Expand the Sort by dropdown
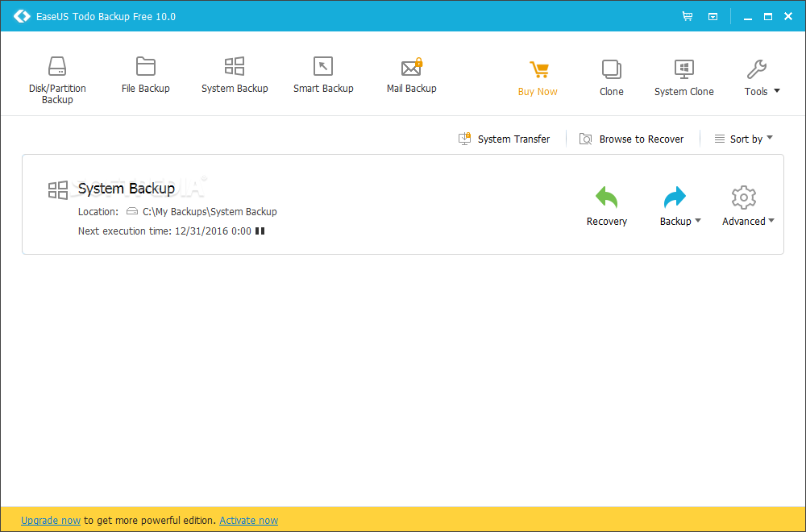This screenshot has width=806, height=532. coord(743,139)
